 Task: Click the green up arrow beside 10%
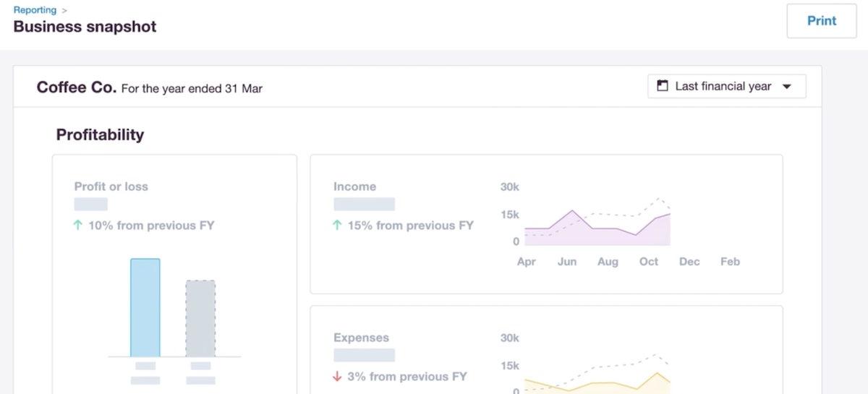pos(78,226)
